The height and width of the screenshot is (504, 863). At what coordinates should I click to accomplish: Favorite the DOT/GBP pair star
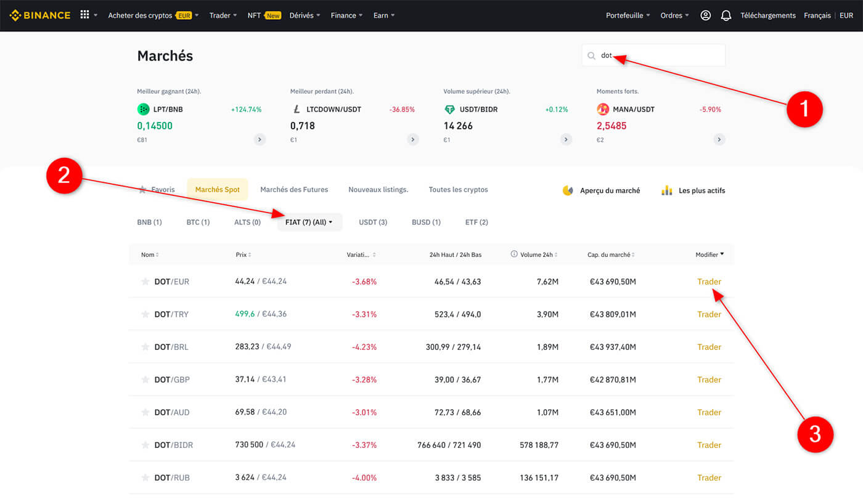[x=145, y=380]
